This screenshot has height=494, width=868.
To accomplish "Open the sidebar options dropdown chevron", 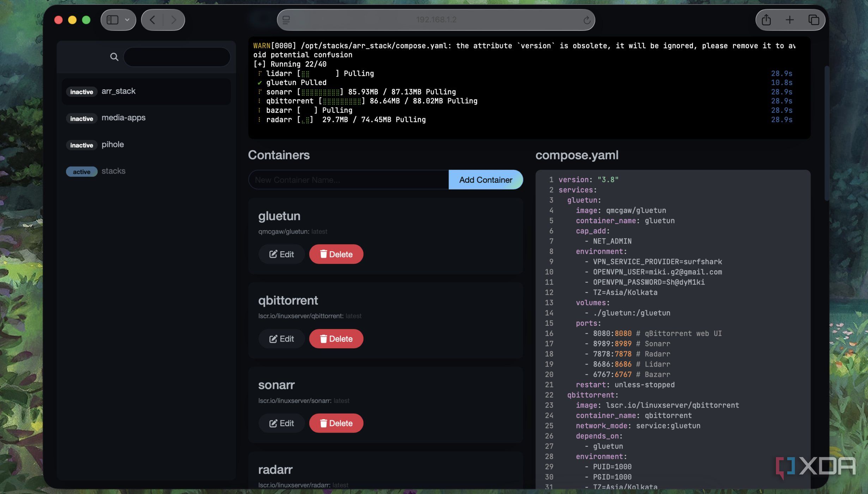I will pyautogui.click(x=127, y=20).
